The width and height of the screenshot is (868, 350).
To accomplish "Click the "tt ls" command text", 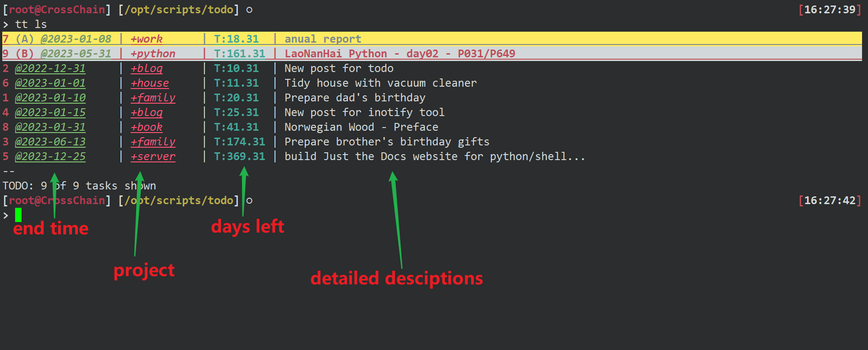I will click(31, 24).
